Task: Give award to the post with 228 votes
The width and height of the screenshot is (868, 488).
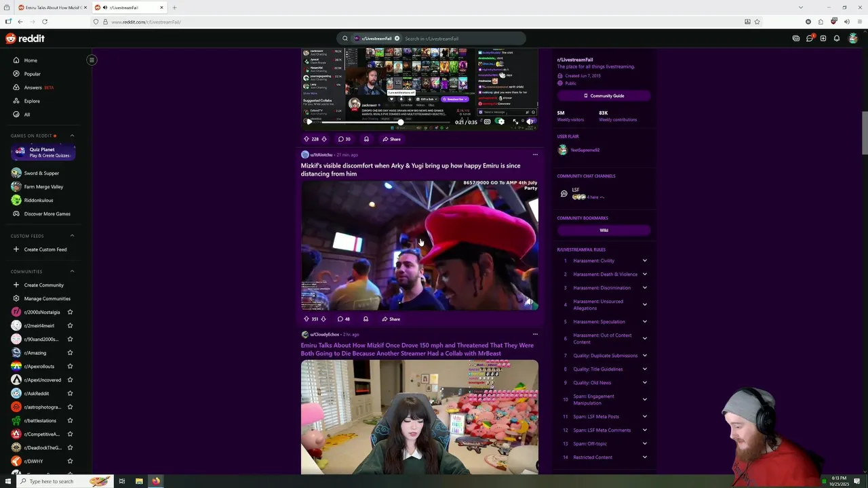Action: pyautogui.click(x=366, y=139)
